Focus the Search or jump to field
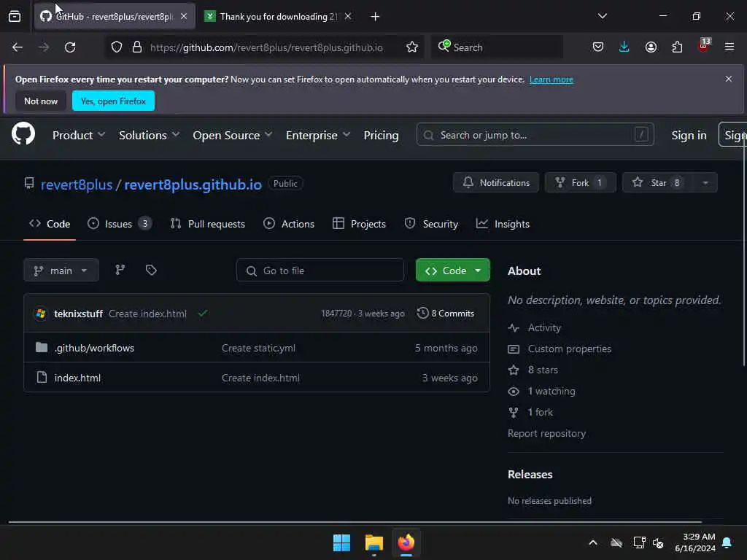The height and width of the screenshot is (560, 747). [x=535, y=135]
